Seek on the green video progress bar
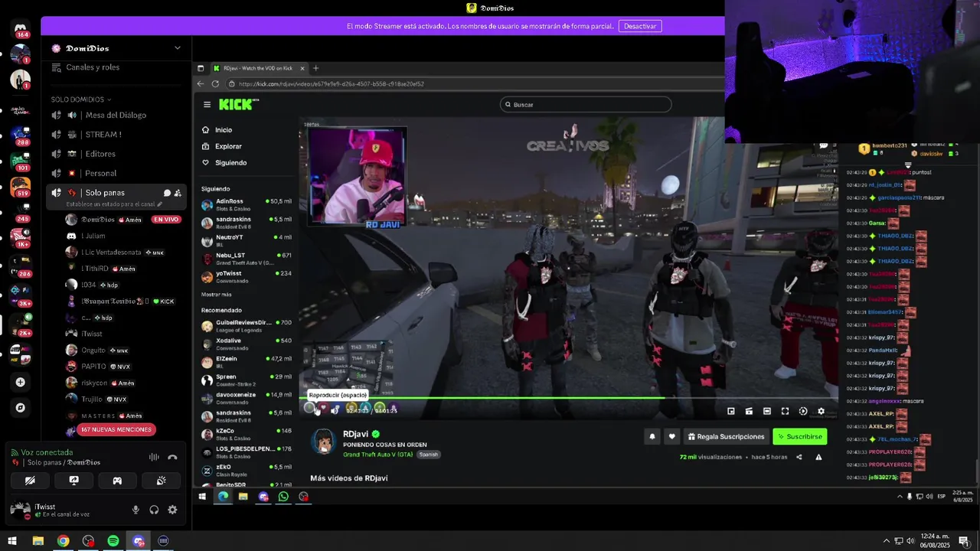The width and height of the screenshot is (980, 551). pos(569,398)
